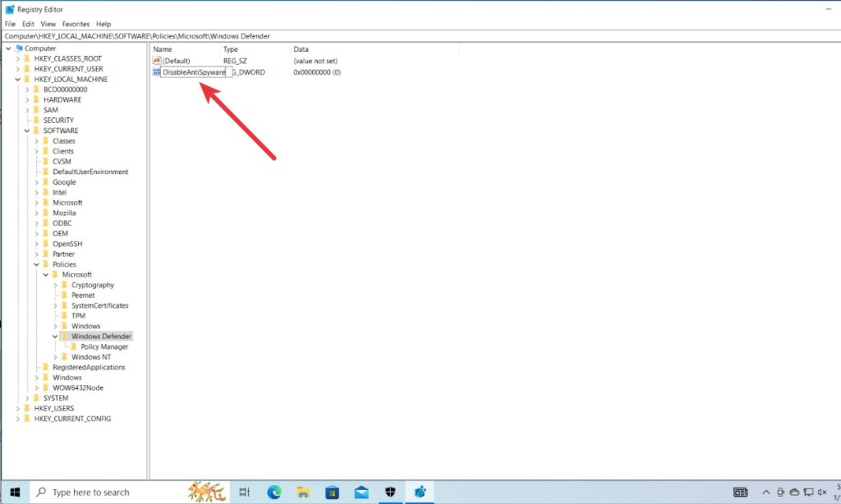Select the Computer icon in the tree

click(20, 48)
